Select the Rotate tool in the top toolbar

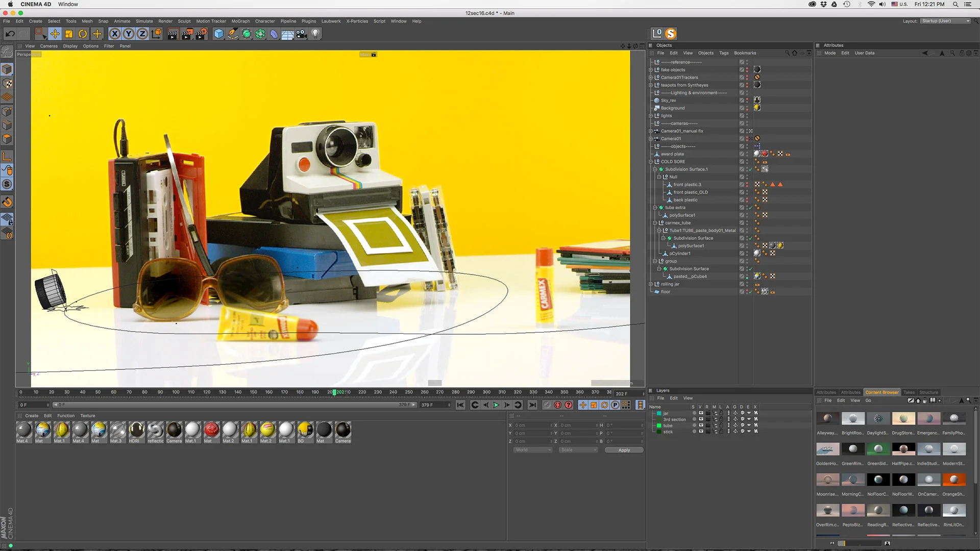pos(83,34)
